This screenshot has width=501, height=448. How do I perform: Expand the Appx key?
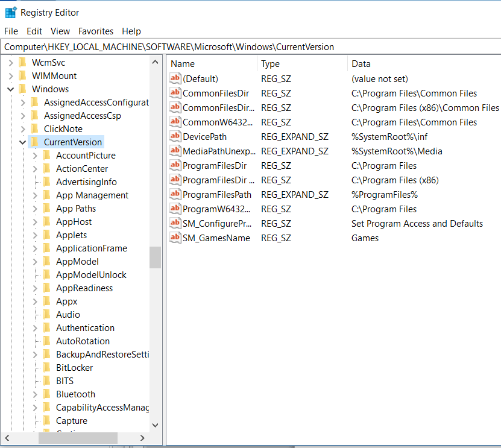point(35,301)
